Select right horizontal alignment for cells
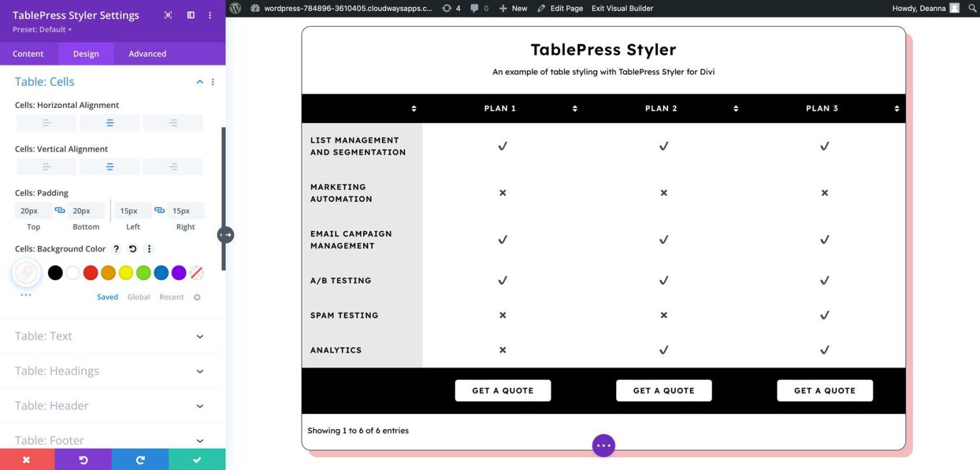Image resolution: width=980 pixels, height=470 pixels. [172, 122]
